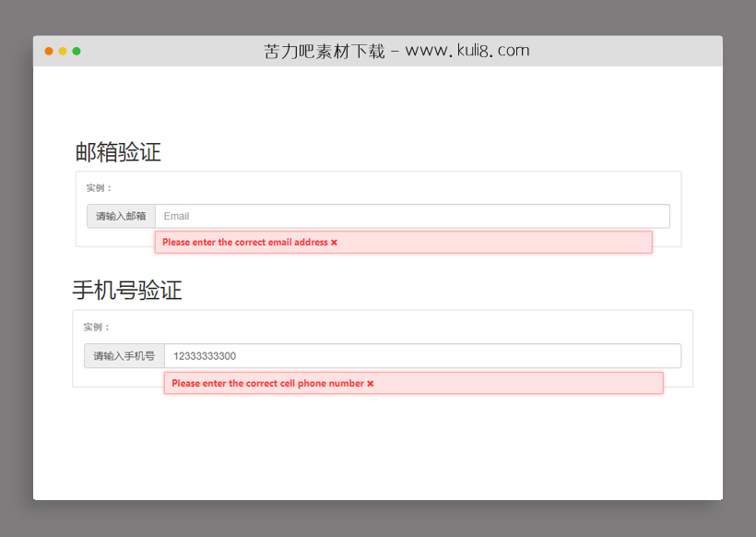Click the × on the cell phone error message
The height and width of the screenshot is (537, 756).
point(370,383)
